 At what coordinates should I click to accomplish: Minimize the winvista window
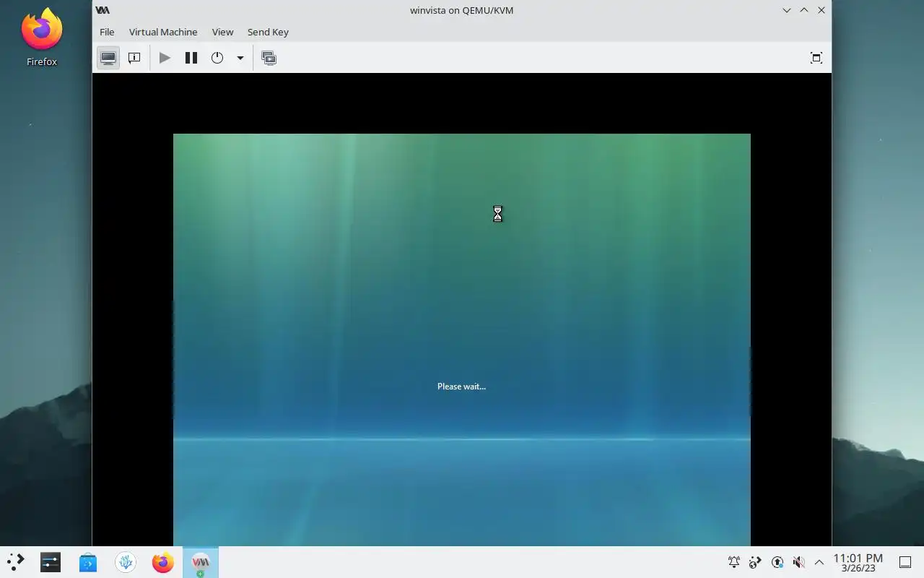787,10
